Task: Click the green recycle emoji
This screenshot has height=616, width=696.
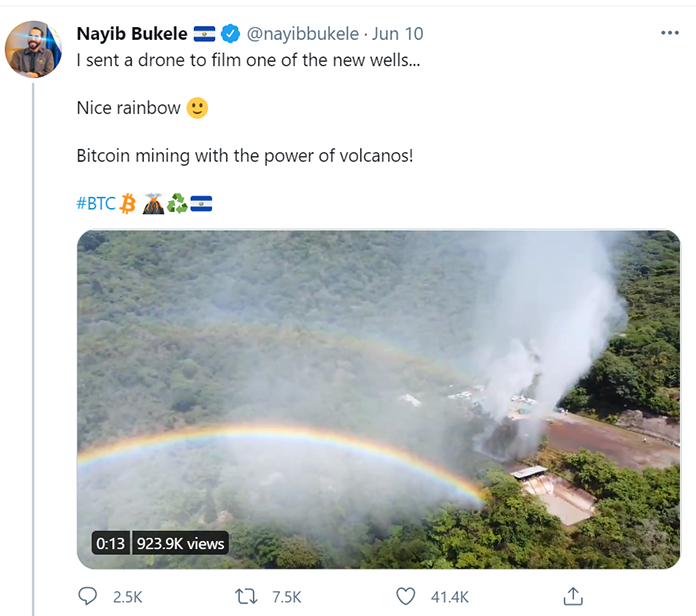Action: (x=177, y=205)
